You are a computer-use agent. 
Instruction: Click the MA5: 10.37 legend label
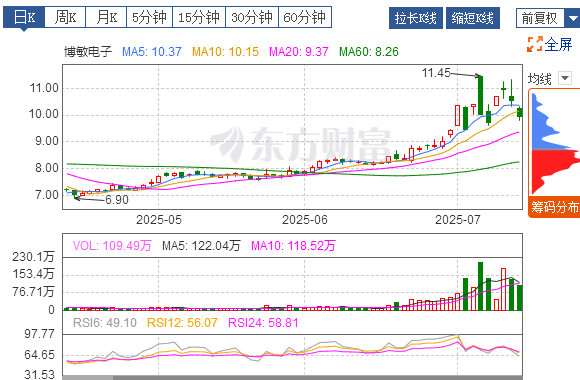pos(152,51)
